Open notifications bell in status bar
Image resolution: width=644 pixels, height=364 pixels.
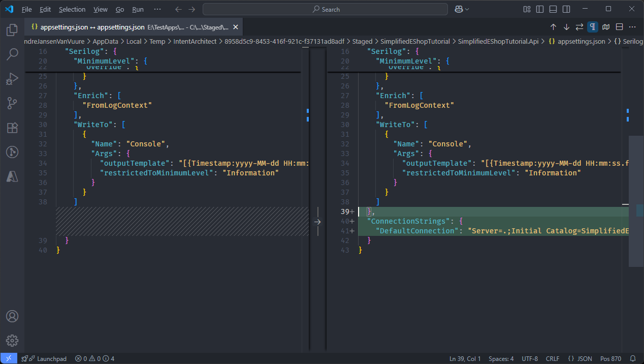pyautogui.click(x=633, y=358)
